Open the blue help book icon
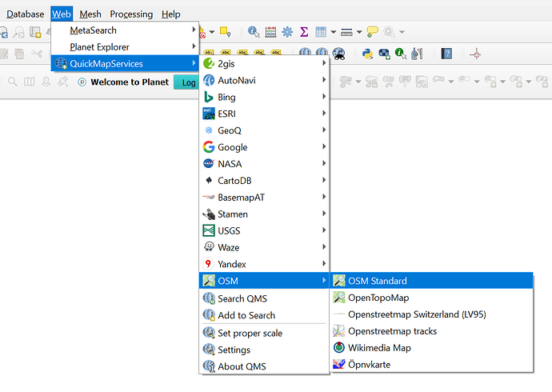This screenshot has width=552, height=392. [x=446, y=54]
